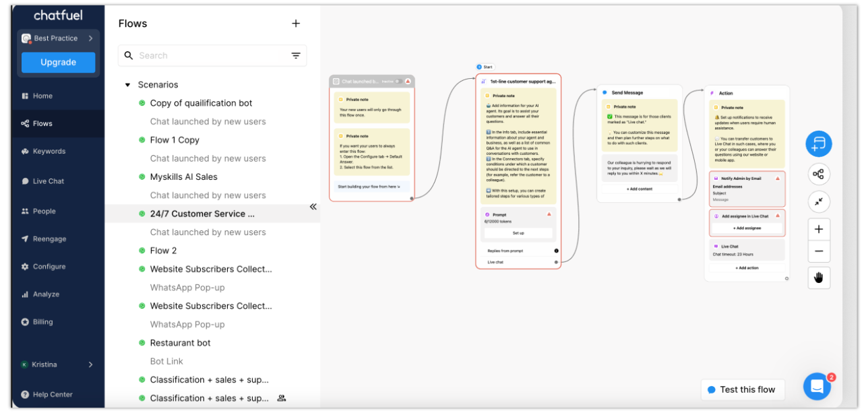Click Start building your flow from here
This screenshot has width=868, height=413.
372,187
